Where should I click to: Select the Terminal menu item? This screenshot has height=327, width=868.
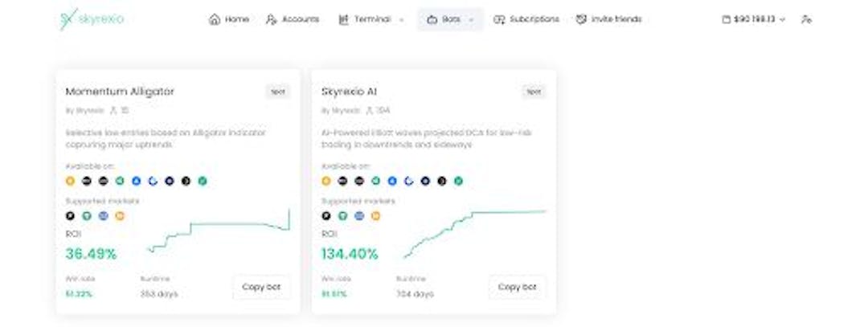pyautogui.click(x=371, y=19)
